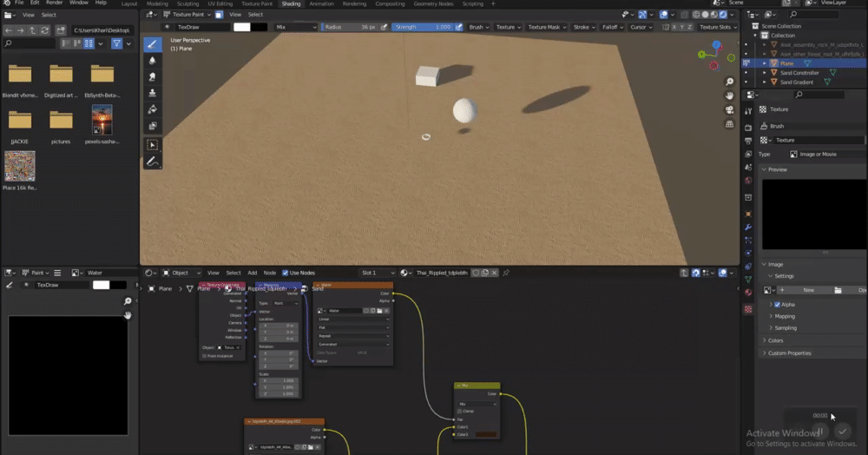Click the viewport pan hand icon
The image size is (868, 455).
tap(730, 96)
